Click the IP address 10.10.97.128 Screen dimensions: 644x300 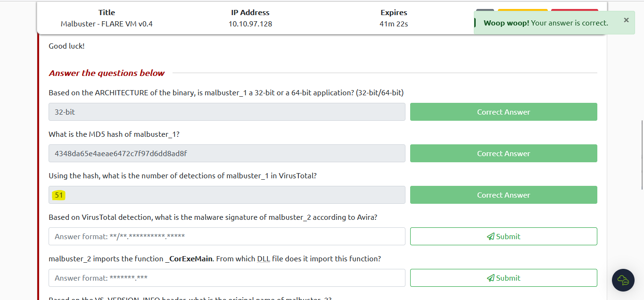coord(250,24)
